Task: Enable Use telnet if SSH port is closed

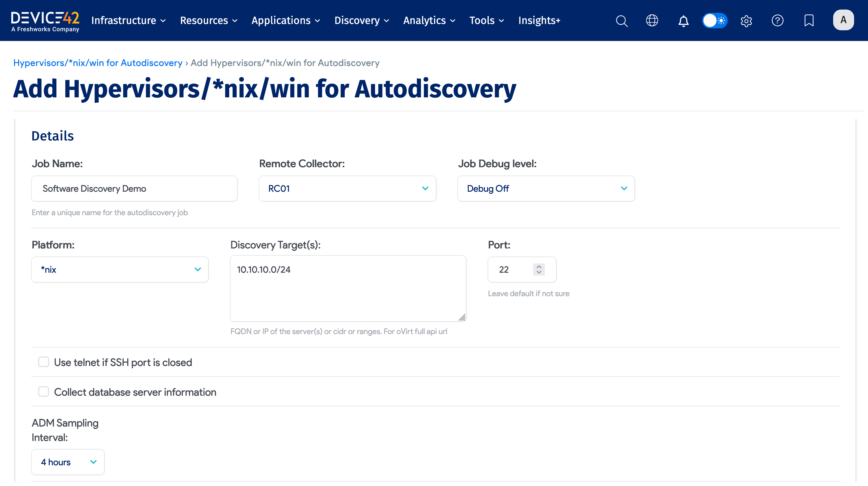Action: [x=44, y=362]
